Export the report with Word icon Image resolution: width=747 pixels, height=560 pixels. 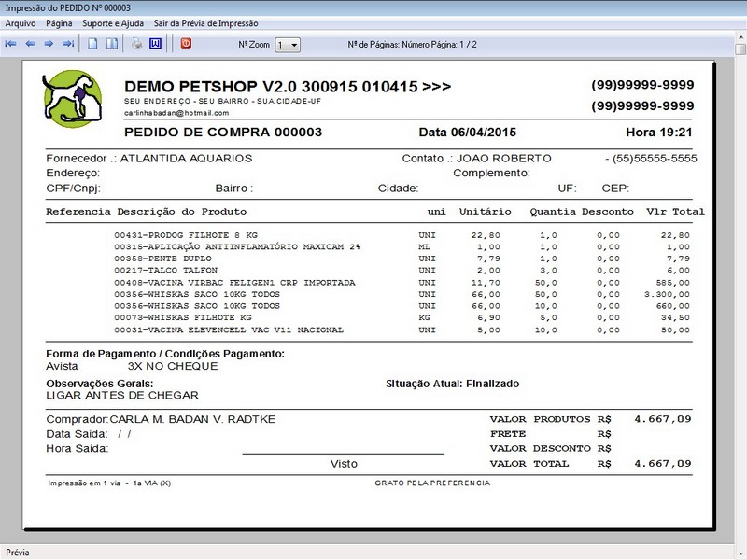click(x=155, y=44)
